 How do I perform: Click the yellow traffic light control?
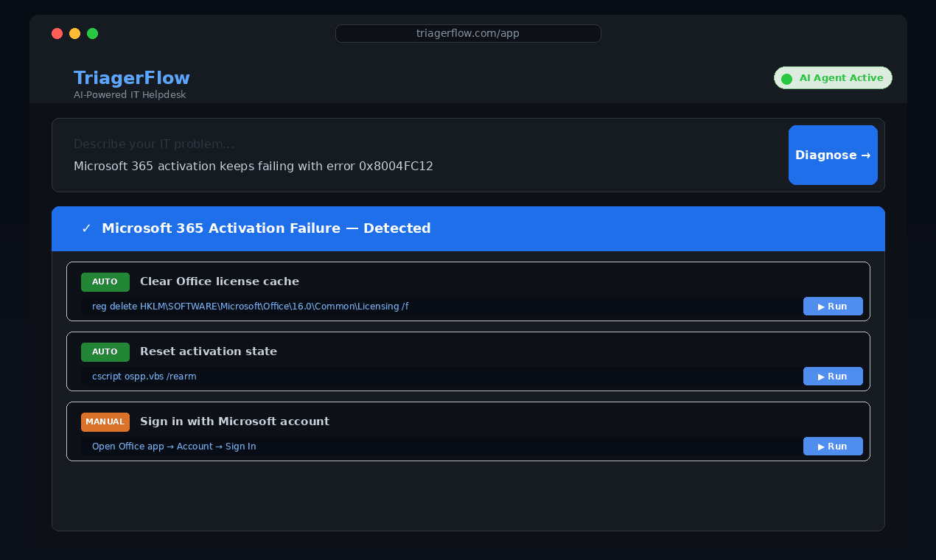(74, 33)
